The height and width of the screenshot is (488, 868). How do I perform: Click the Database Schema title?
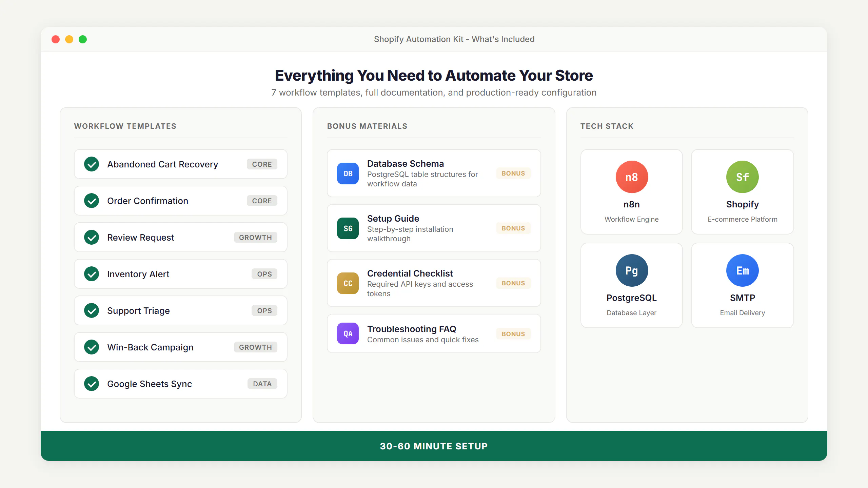[x=406, y=164]
